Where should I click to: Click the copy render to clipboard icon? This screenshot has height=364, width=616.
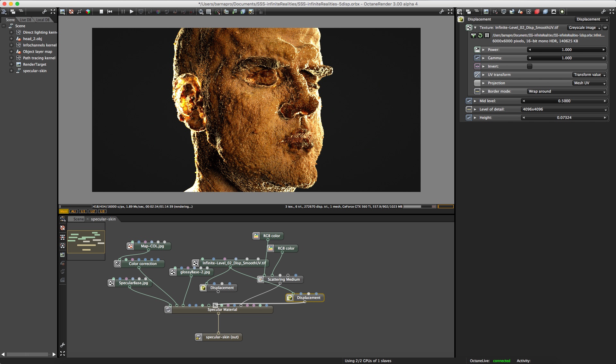[226, 12]
